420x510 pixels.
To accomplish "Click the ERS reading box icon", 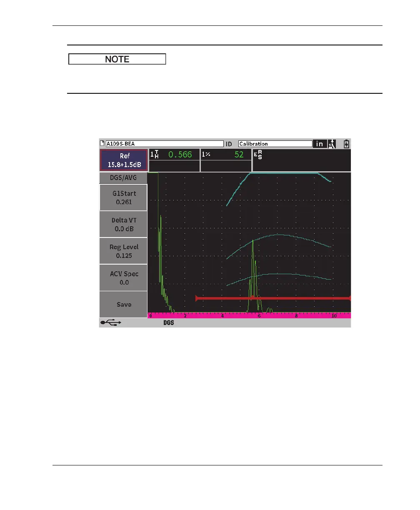I will [x=258, y=155].
